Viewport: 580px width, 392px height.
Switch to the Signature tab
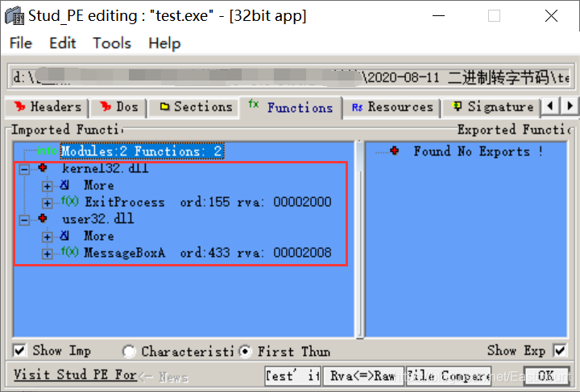492,107
